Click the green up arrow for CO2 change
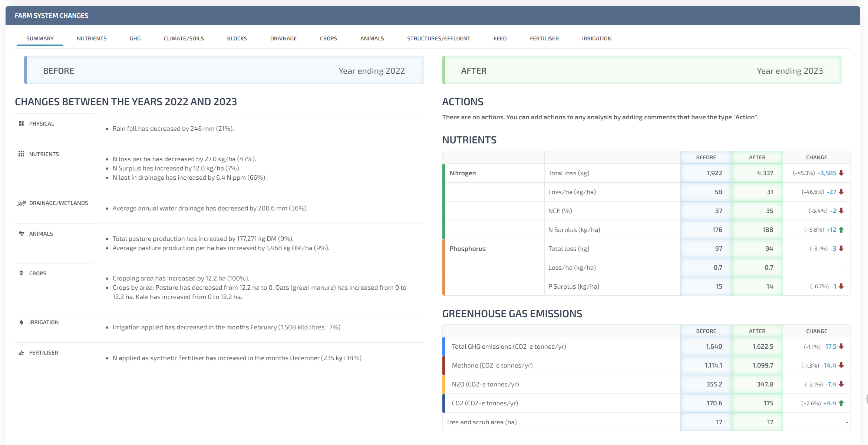868x445 pixels. [841, 403]
